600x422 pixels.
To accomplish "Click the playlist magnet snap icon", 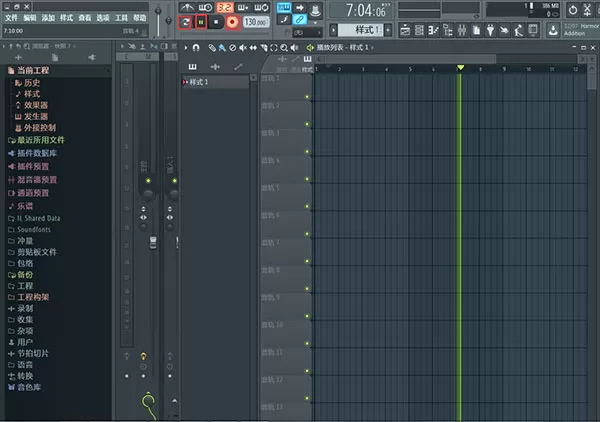I will (x=196, y=47).
